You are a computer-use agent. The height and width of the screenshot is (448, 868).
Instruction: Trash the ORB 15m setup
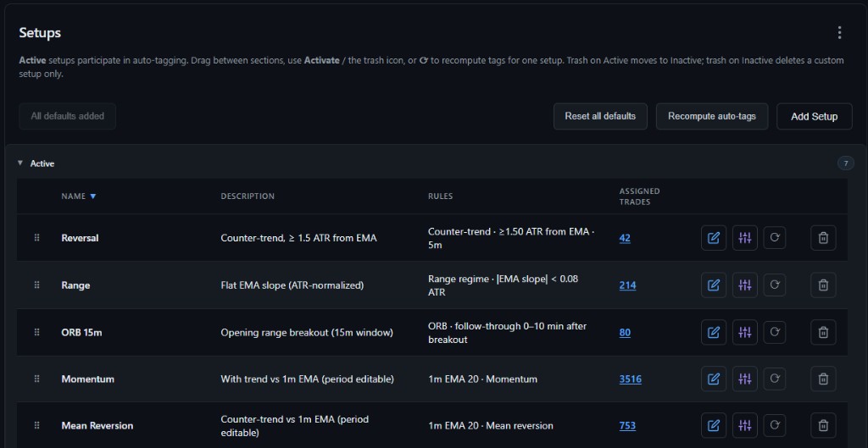point(823,332)
